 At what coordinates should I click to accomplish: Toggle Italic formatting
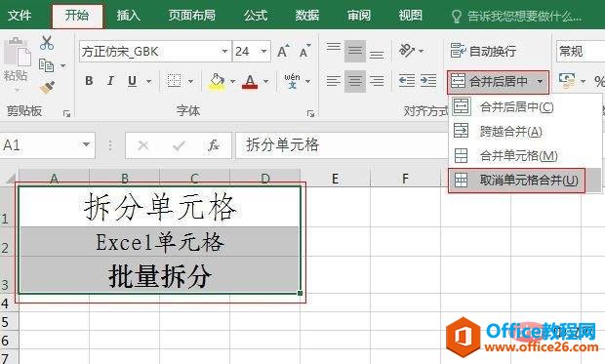pos(110,81)
